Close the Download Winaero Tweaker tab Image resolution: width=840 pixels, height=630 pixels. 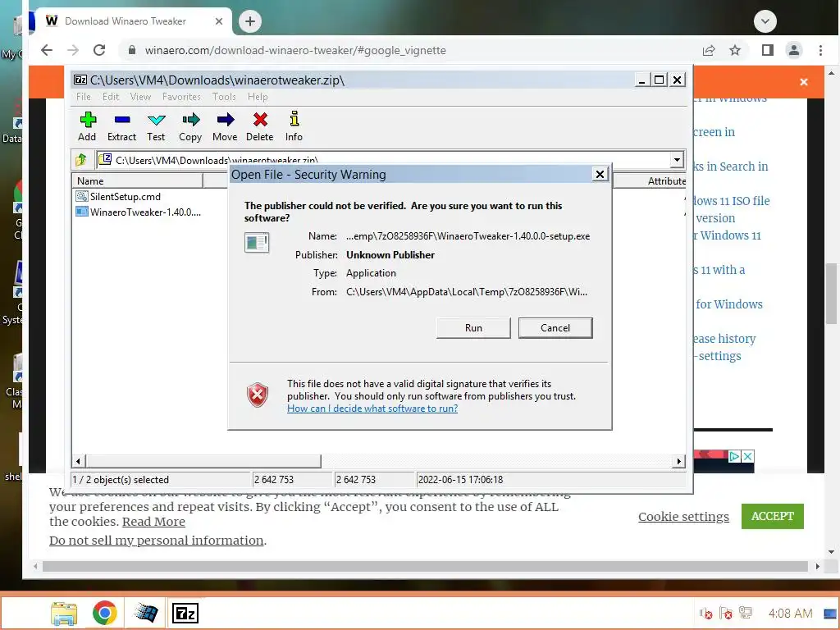(x=218, y=21)
